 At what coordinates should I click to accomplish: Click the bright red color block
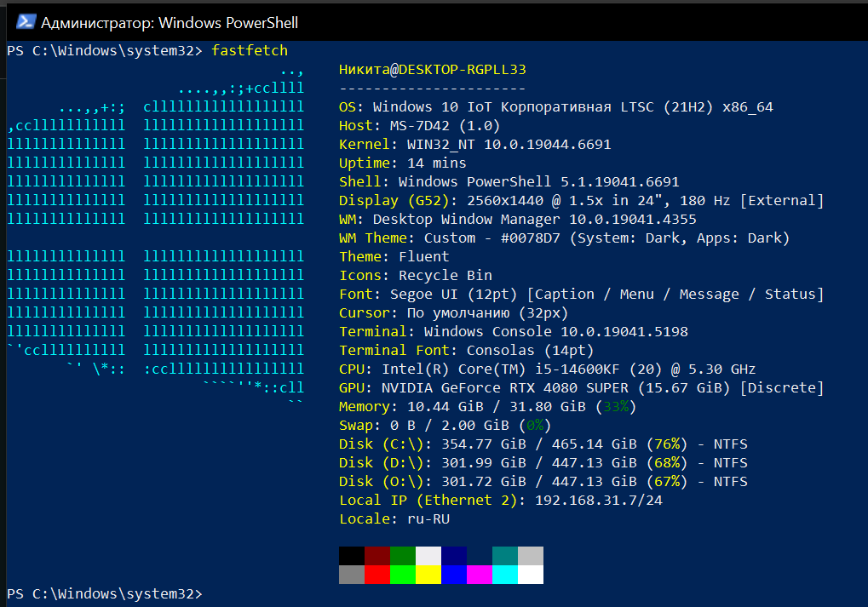tap(377, 575)
